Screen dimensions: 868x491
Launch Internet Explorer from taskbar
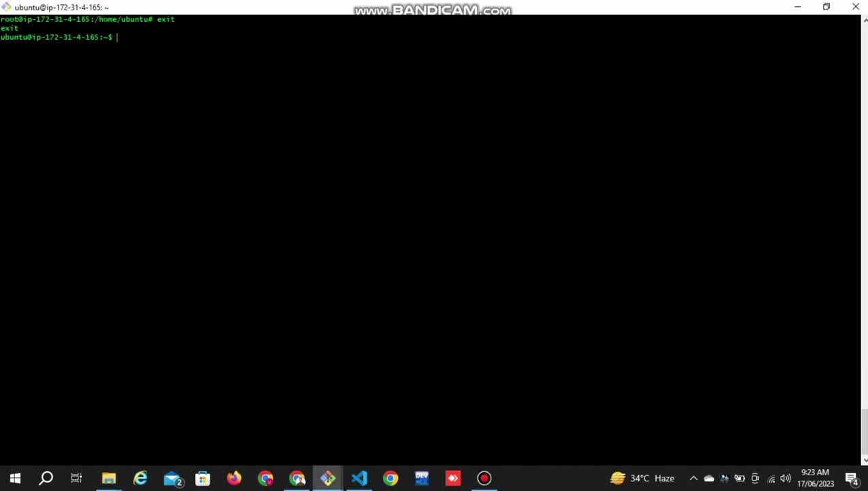coord(140,478)
